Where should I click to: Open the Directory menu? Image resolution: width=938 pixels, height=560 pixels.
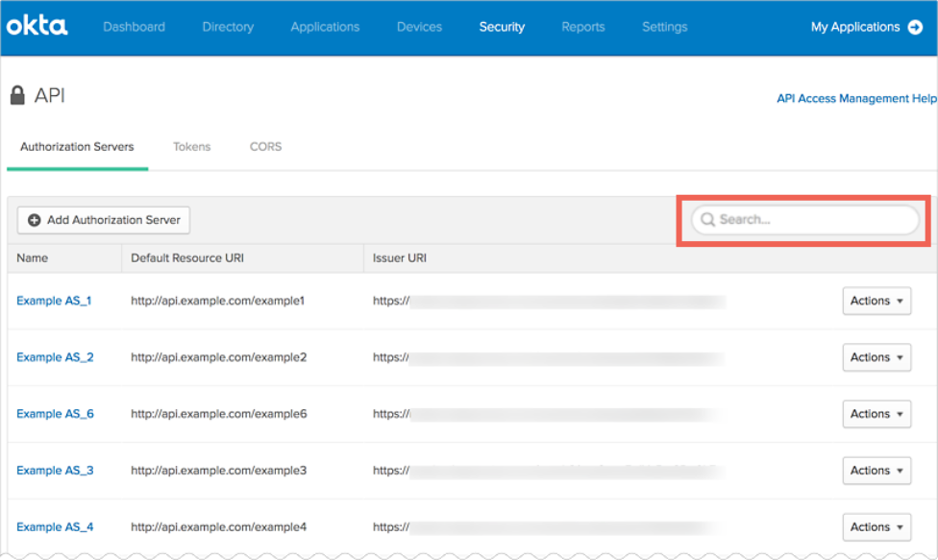coord(228,27)
